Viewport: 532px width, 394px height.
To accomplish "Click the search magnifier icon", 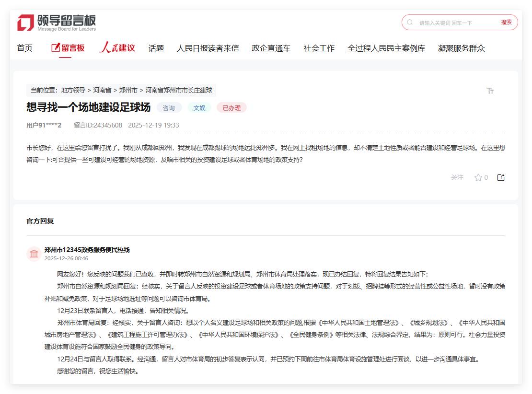I will pyautogui.click(x=410, y=22).
